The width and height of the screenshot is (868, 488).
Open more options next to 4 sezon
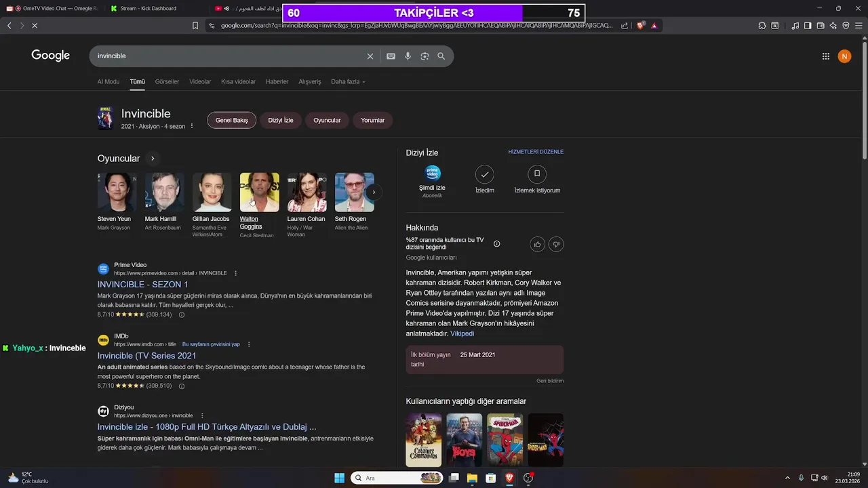pyautogui.click(x=192, y=126)
